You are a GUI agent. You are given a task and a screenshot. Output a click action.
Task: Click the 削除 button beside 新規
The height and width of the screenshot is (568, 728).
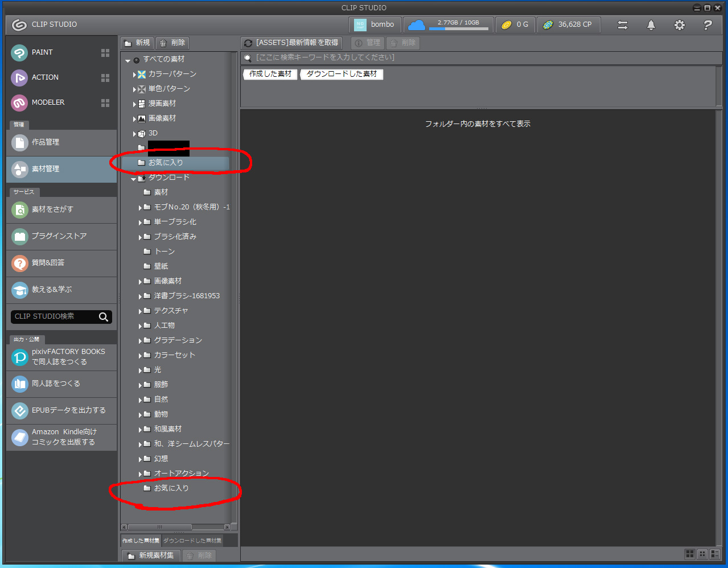point(173,43)
